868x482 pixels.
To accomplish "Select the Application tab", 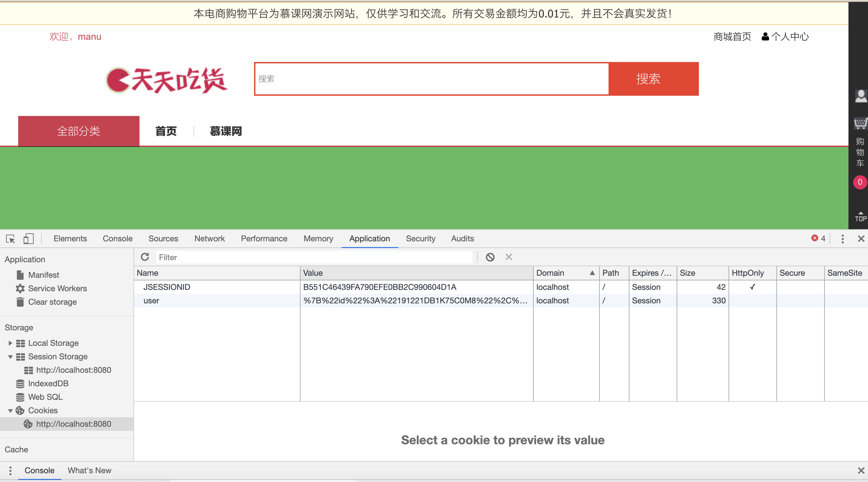I will (x=370, y=239).
